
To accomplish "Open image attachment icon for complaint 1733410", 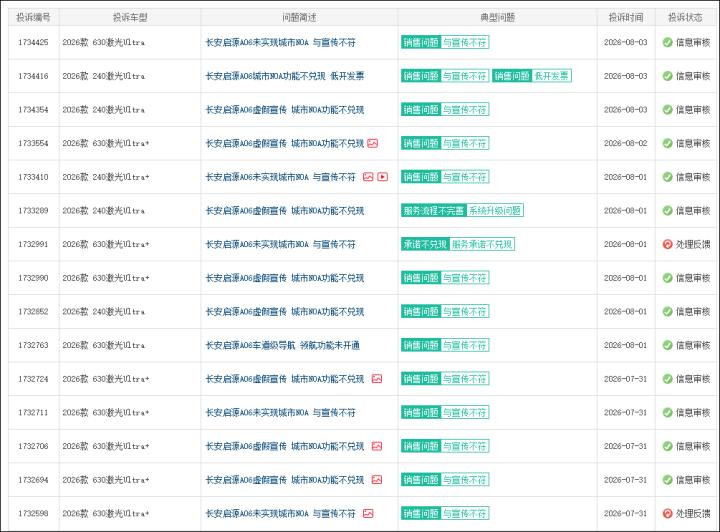I will tap(368, 177).
